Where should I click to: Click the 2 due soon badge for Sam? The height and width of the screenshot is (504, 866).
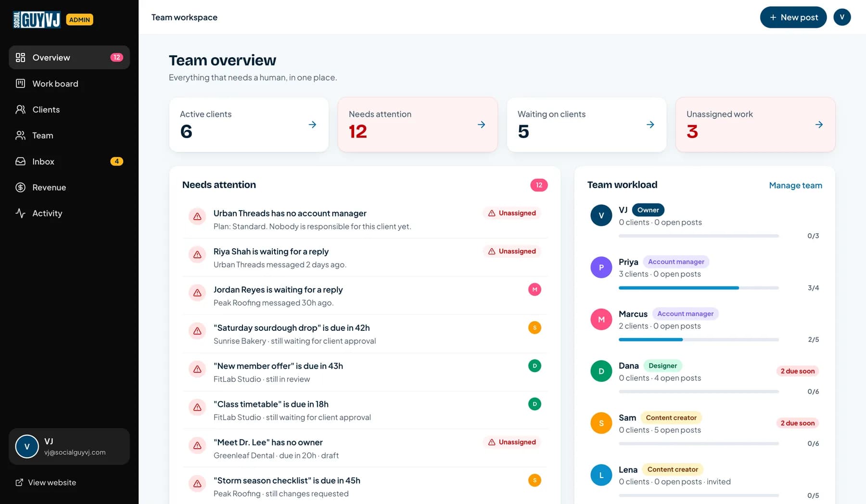[x=797, y=423]
